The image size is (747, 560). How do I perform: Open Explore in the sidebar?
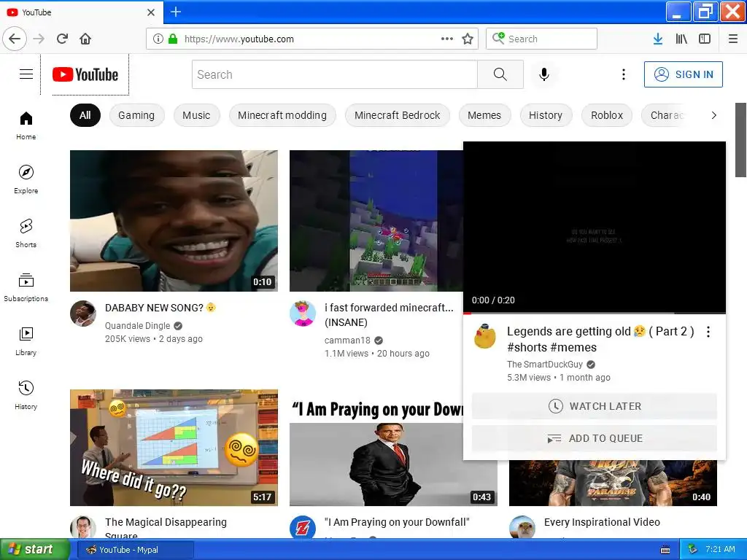click(26, 179)
